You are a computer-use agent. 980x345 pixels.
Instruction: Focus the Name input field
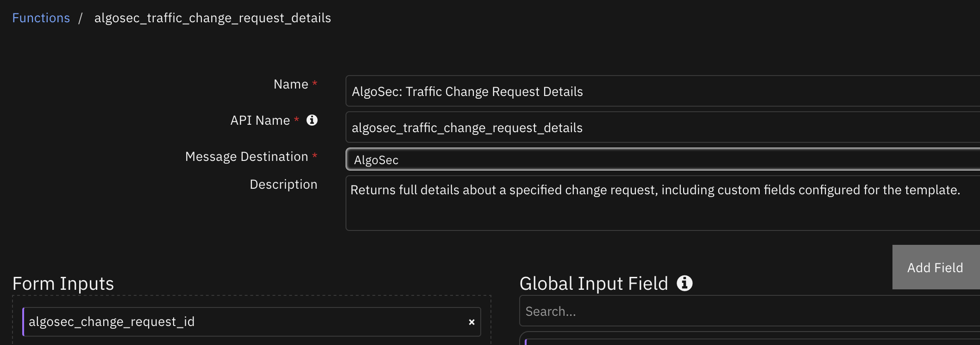click(x=663, y=91)
